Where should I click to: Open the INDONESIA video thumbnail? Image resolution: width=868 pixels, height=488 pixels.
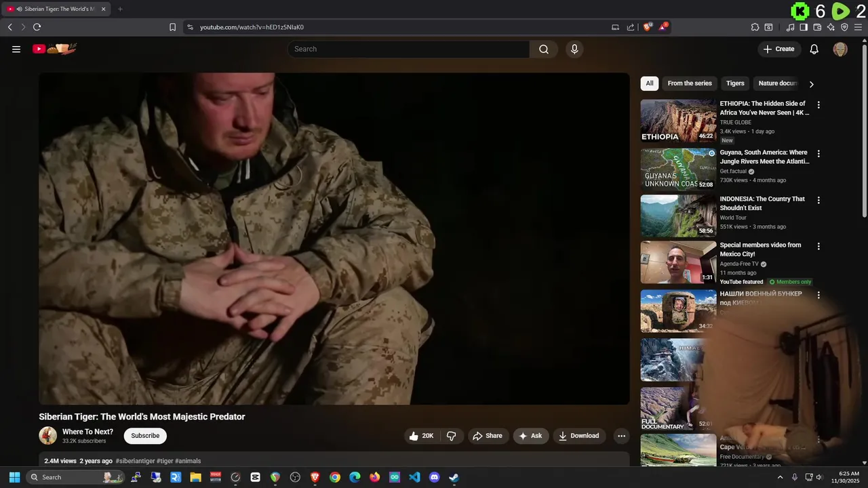[678, 216]
